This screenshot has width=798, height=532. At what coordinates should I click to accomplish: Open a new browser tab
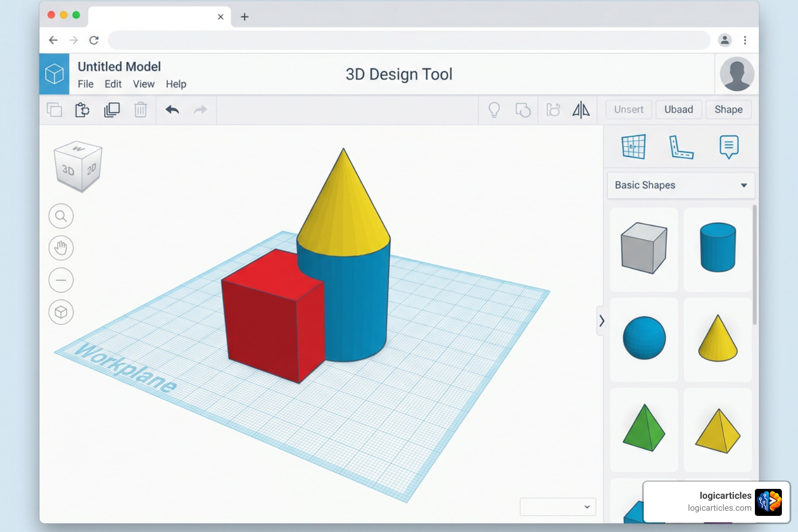pyautogui.click(x=245, y=17)
